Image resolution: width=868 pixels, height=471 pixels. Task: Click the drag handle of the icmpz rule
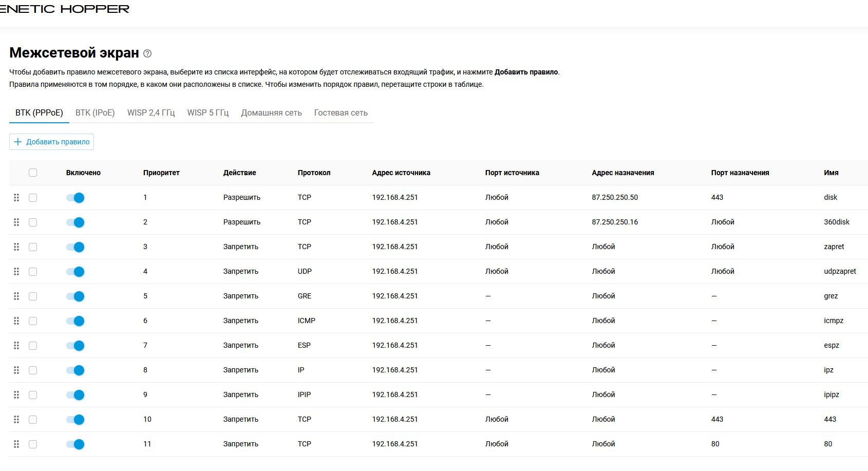point(16,321)
